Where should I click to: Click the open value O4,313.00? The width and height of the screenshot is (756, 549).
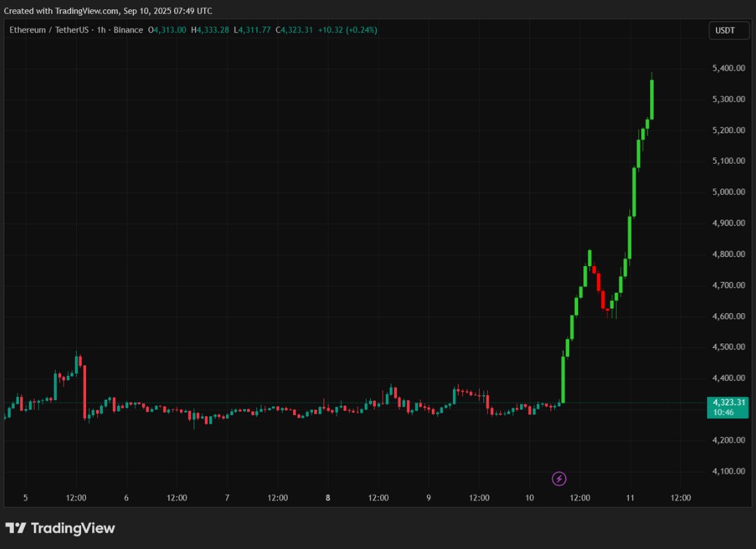(167, 30)
